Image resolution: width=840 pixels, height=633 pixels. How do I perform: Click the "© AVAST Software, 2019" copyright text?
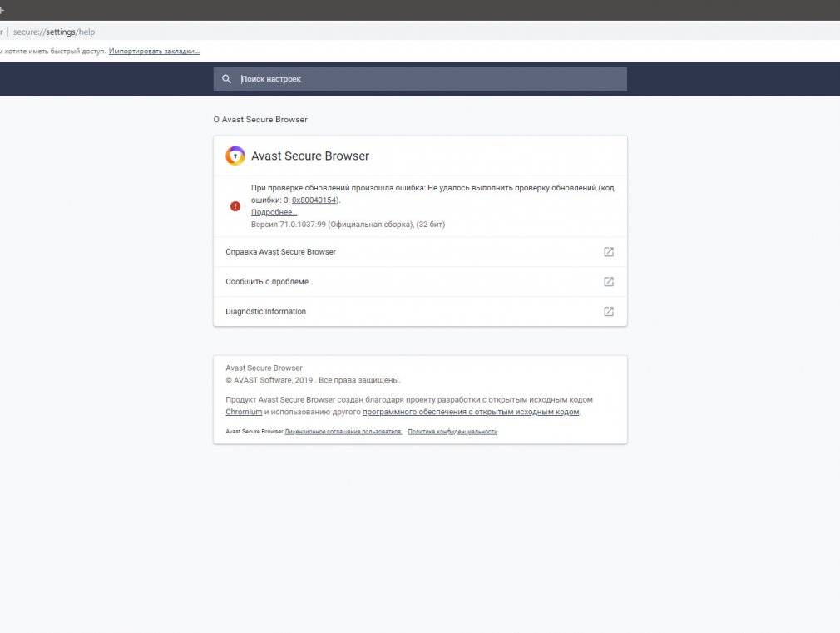point(269,380)
